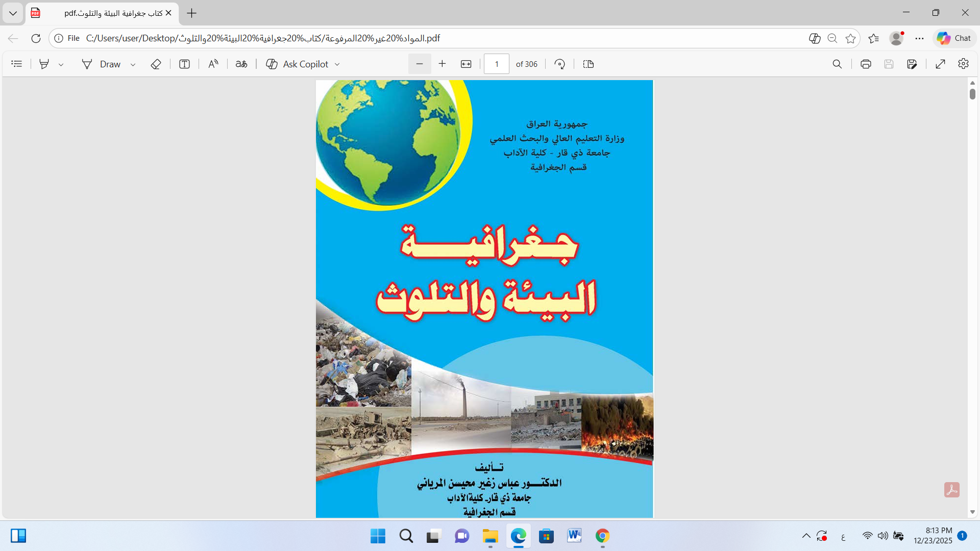Open Google Chrome from taskbar

[x=602, y=536]
